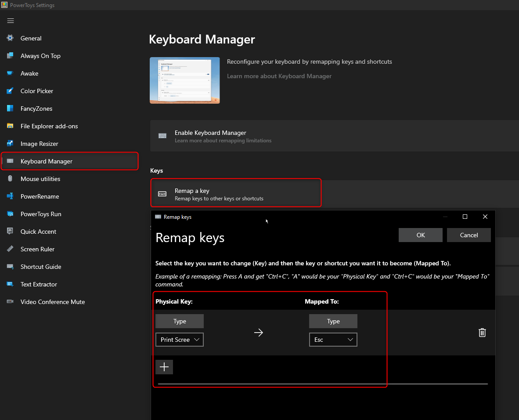Open the Esc mapped-to dropdown
Screen dimensions: 519x420
click(333, 339)
